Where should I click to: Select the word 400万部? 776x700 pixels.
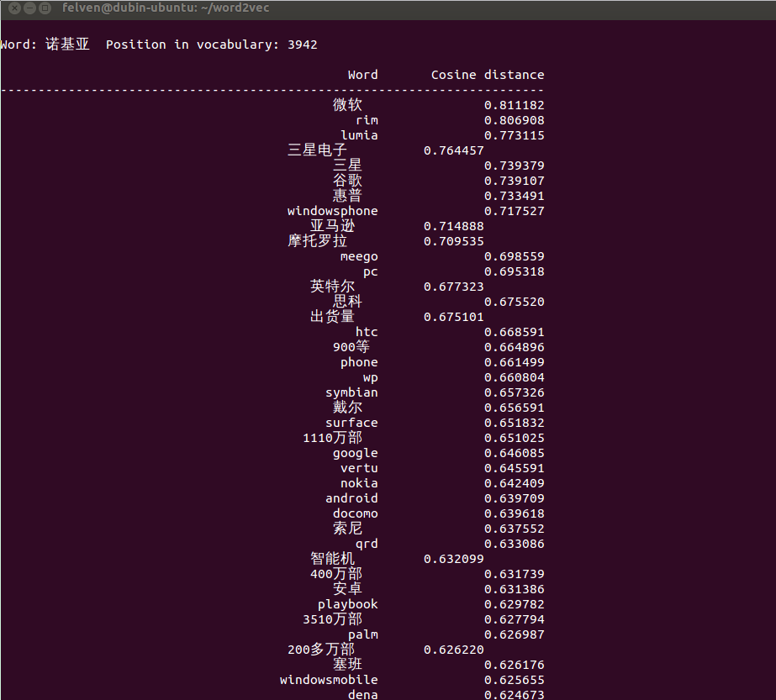point(336,574)
